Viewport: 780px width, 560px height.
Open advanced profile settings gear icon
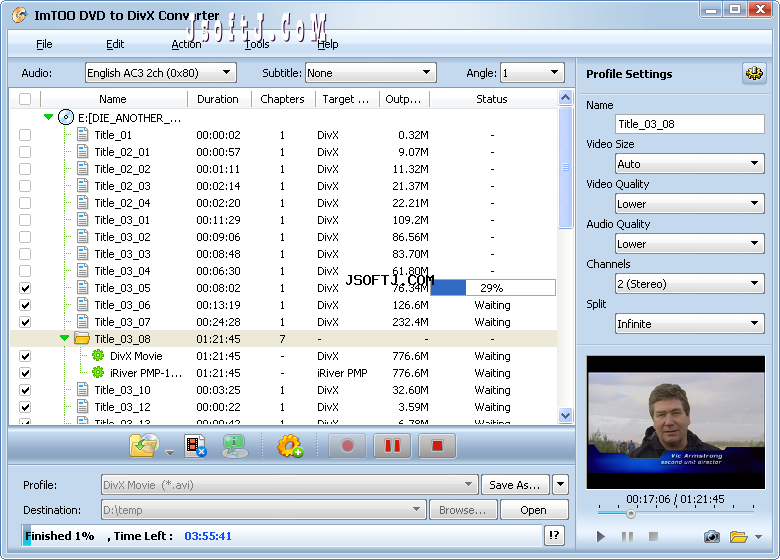click(x=754, y=74)
